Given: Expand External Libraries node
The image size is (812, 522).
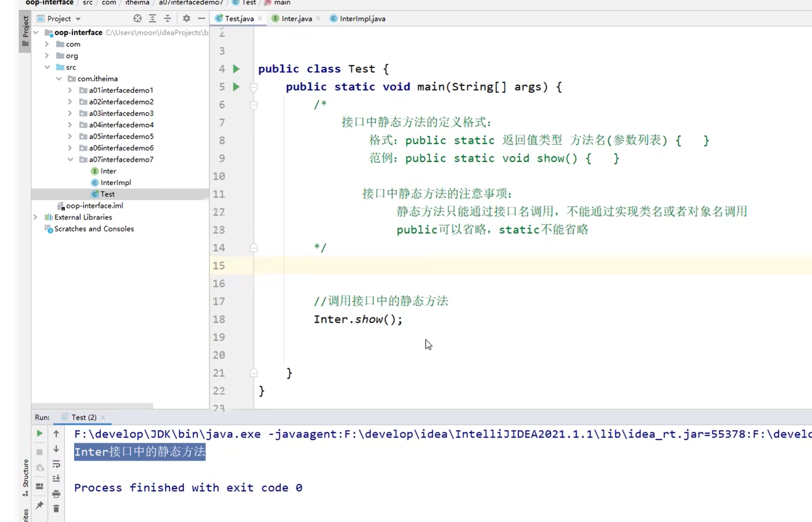Looking at the screenshot, I should click(x=36, y=217).
